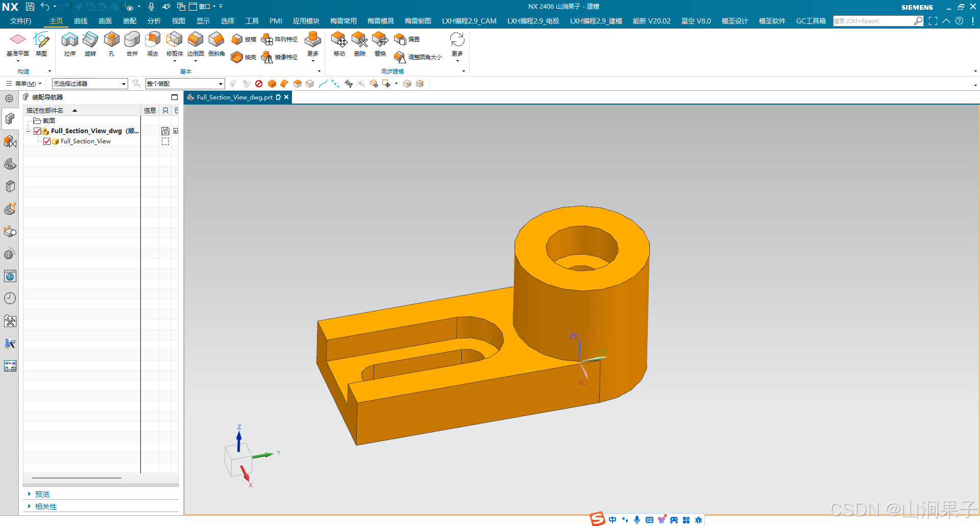Image resolution: width=980 pixels, height=526 pixels.
Task: Switch to the 曲线 ribbon tab
Action: click(81, 21)
